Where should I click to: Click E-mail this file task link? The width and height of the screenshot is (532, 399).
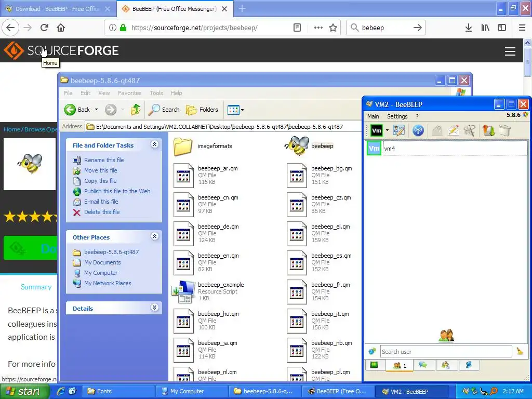[101, 202]
